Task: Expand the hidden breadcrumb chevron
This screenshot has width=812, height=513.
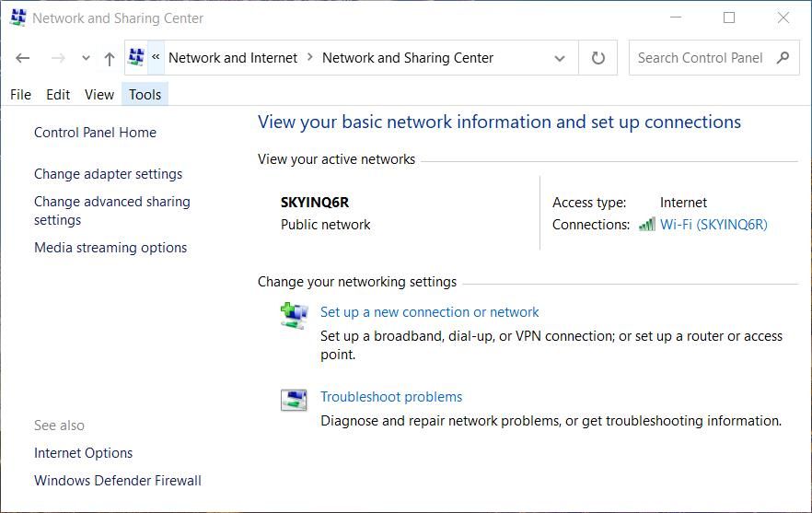Action: [x=156, y=57]
